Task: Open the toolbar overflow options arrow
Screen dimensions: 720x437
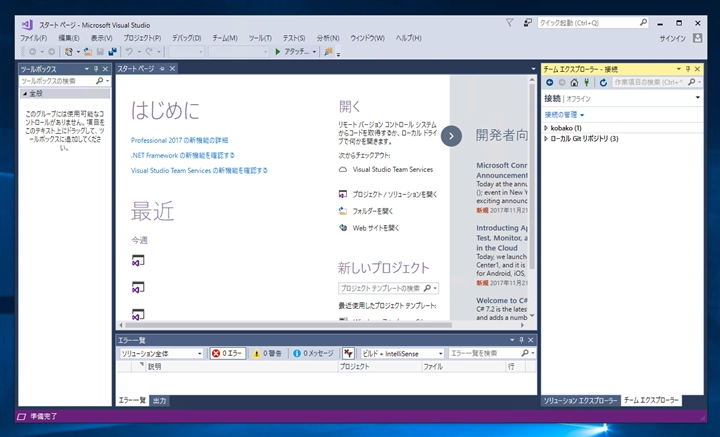Action: [338, 54]
